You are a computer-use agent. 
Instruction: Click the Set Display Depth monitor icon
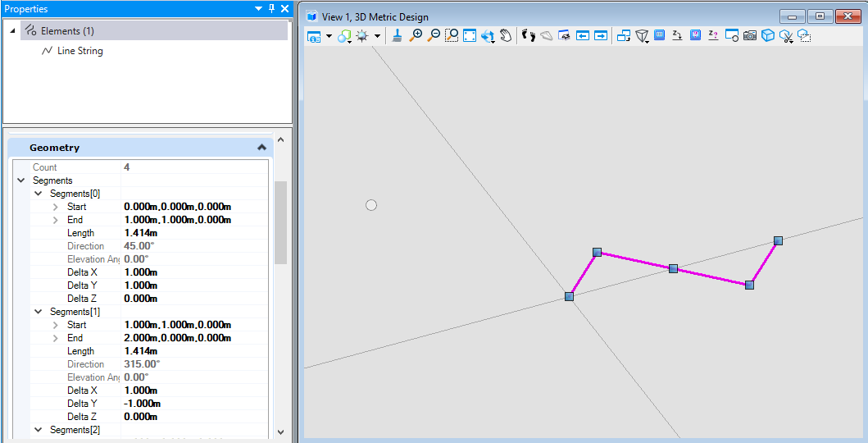[x=659, y=35]
